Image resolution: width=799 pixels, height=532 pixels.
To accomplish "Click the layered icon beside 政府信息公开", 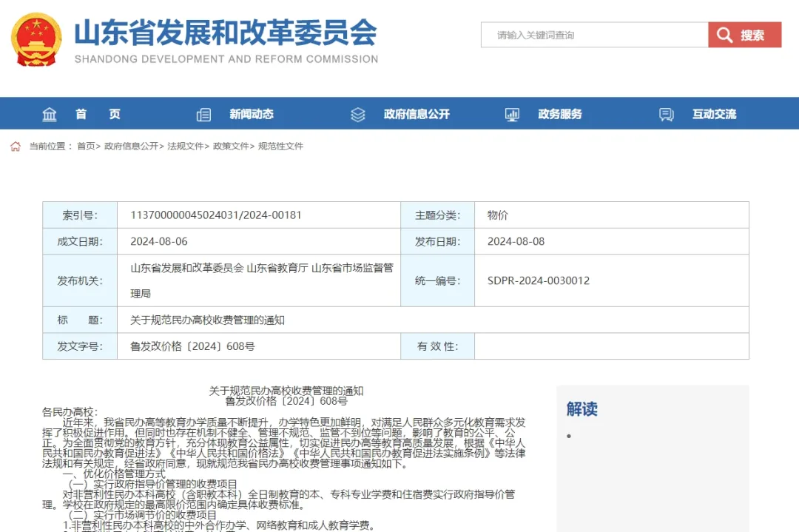I will pyautogui.click(x=357, y=114).
